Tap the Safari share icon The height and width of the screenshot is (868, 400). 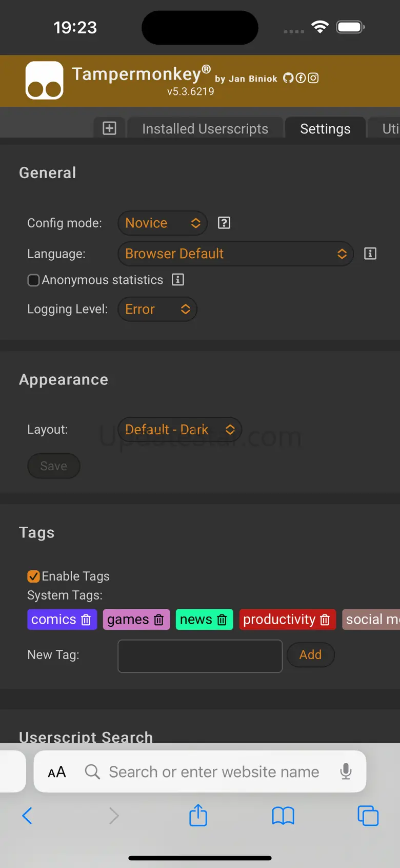198,815
